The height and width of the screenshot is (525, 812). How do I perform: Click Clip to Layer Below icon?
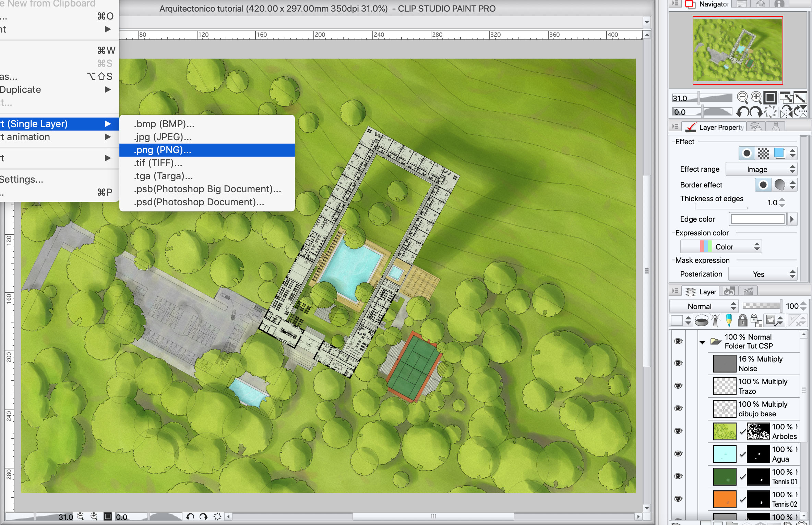(702, 321)
